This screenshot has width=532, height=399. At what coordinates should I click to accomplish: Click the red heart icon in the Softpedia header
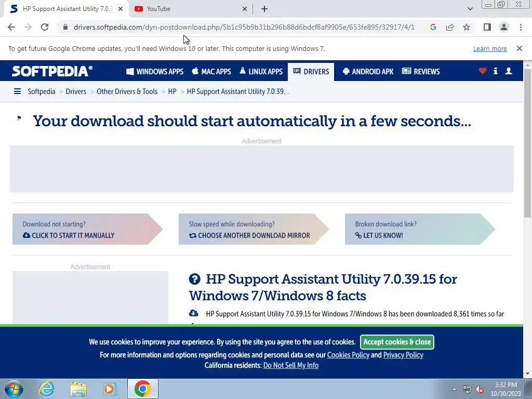483,71
